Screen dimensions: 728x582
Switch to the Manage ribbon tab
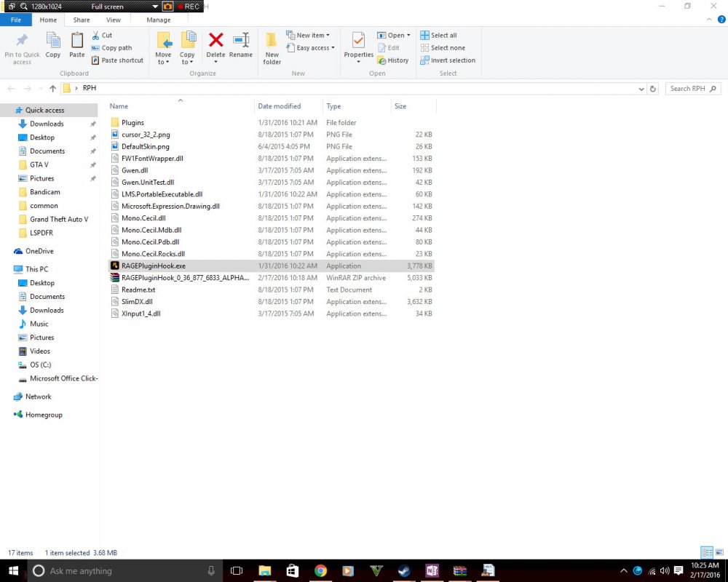(158, 20)
